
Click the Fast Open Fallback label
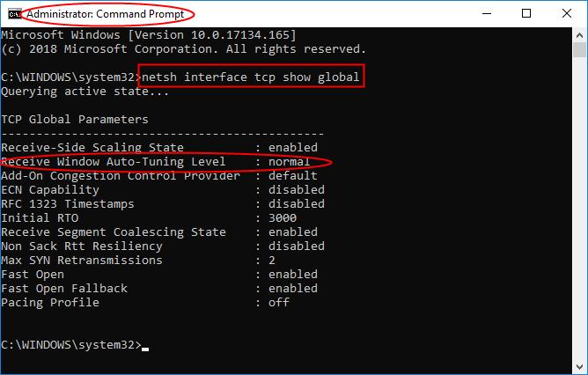click(x=64, y=288)
